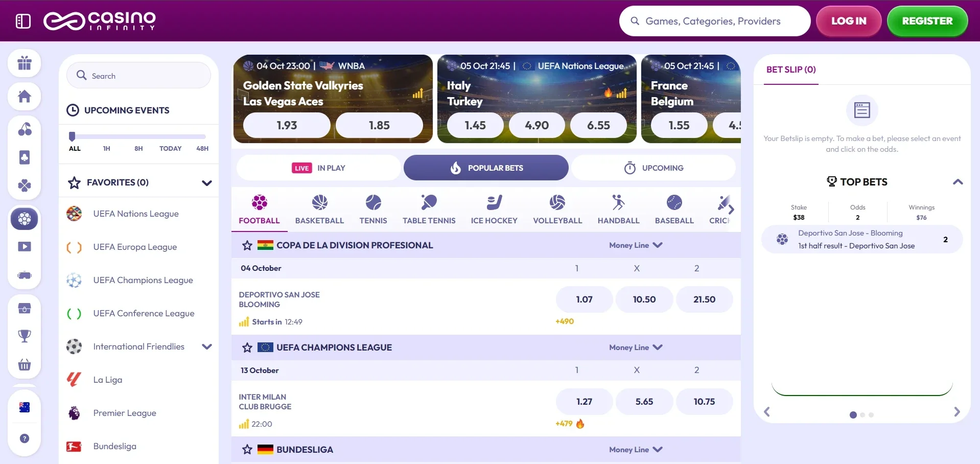Open the trophy tournaments icon

pyautogui.click(x=25, y=336)
